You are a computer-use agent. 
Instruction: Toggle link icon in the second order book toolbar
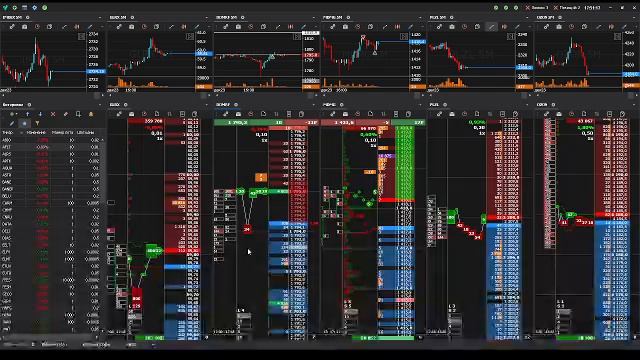click(x=119, y=114)
